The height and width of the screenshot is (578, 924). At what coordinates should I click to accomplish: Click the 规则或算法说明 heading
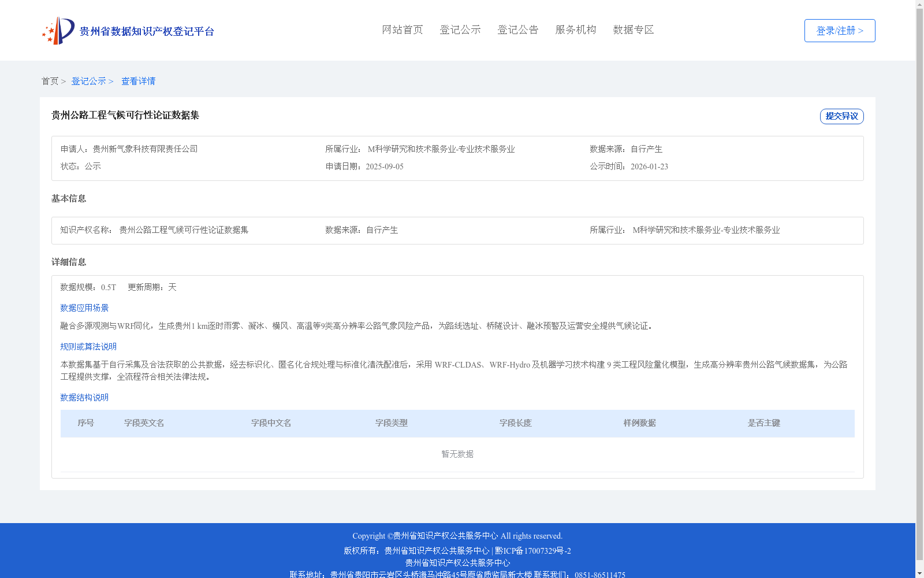88,347
